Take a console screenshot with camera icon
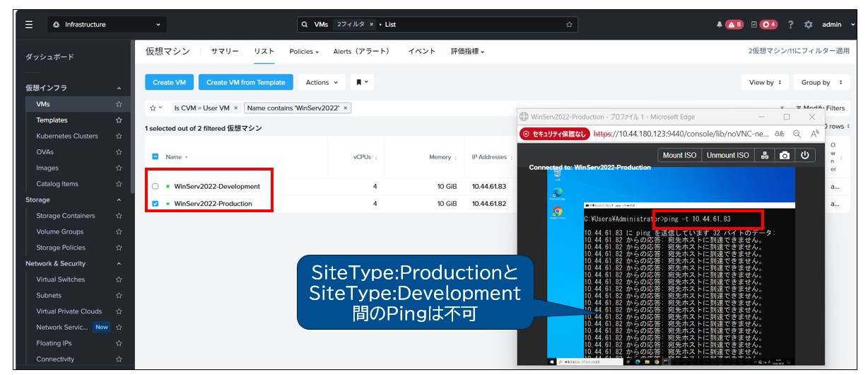Screen dimensions: 868x375 point(784,155)
